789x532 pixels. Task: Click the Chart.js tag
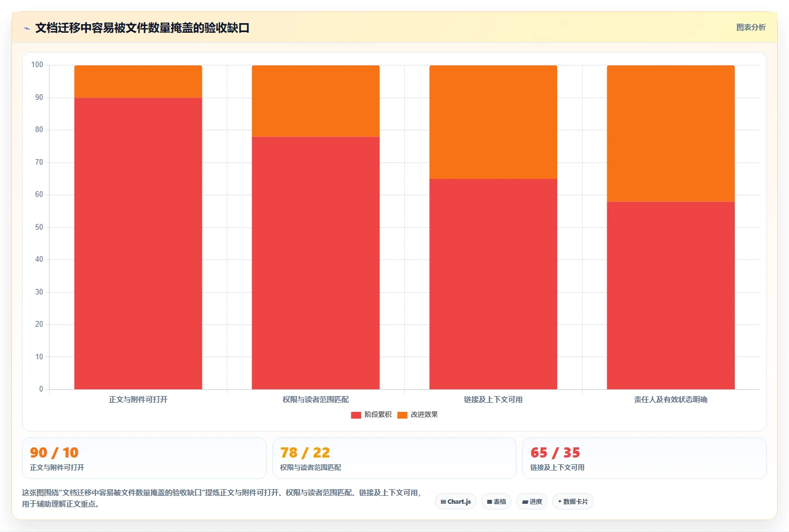pos(456,502)
